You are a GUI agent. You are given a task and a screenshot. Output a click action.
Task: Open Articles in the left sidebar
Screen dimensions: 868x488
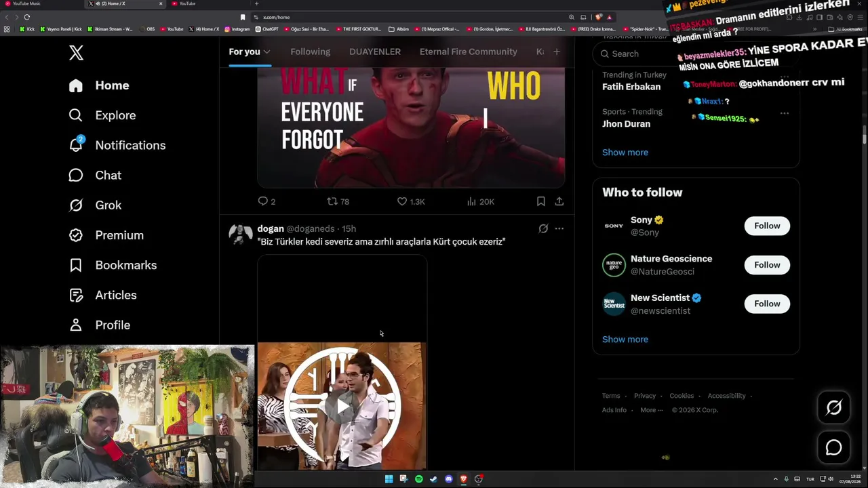click(x=102, y=295)
